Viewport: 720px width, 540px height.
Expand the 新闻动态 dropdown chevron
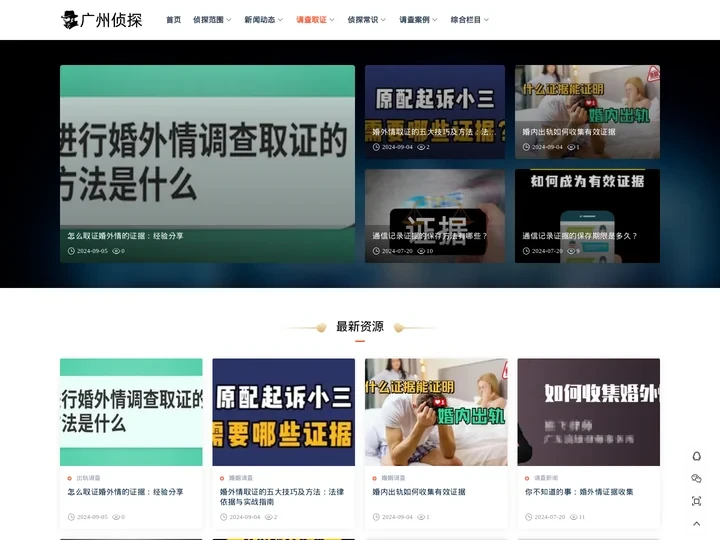[x=280, y=20]
